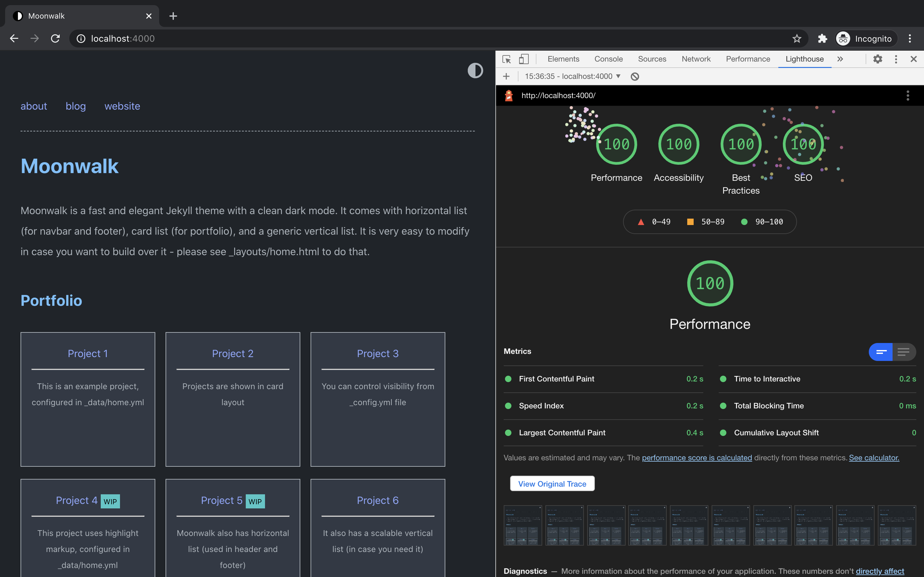Toggle device toolbar icon in DevTools
924x577 pixels.
[524, 59]
